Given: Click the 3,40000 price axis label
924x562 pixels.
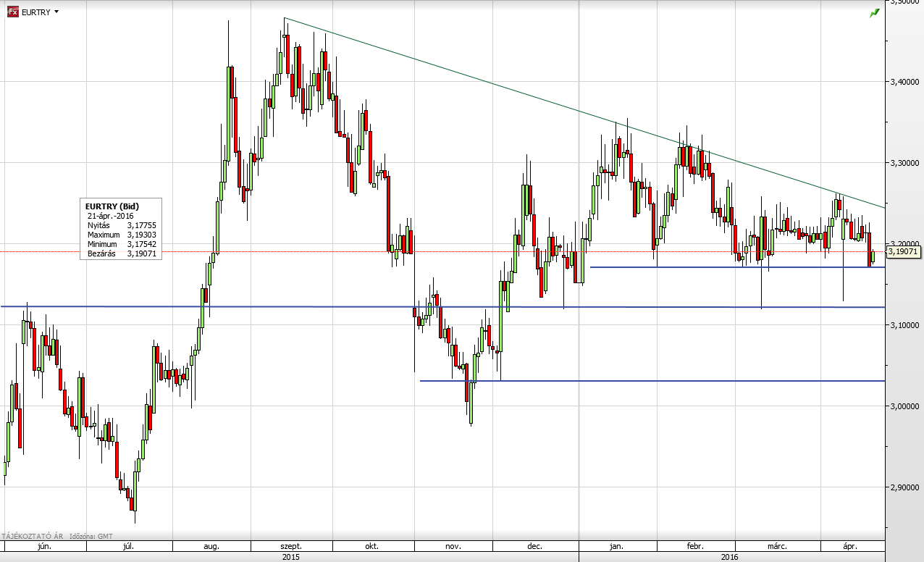Looking at the screenshot, I should point(904,82).
